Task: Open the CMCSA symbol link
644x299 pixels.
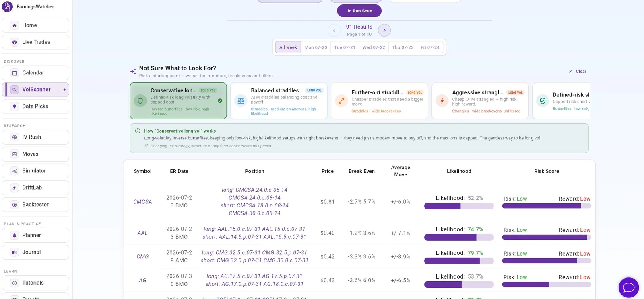Action: pyautogui.click(x=142, y=202)
